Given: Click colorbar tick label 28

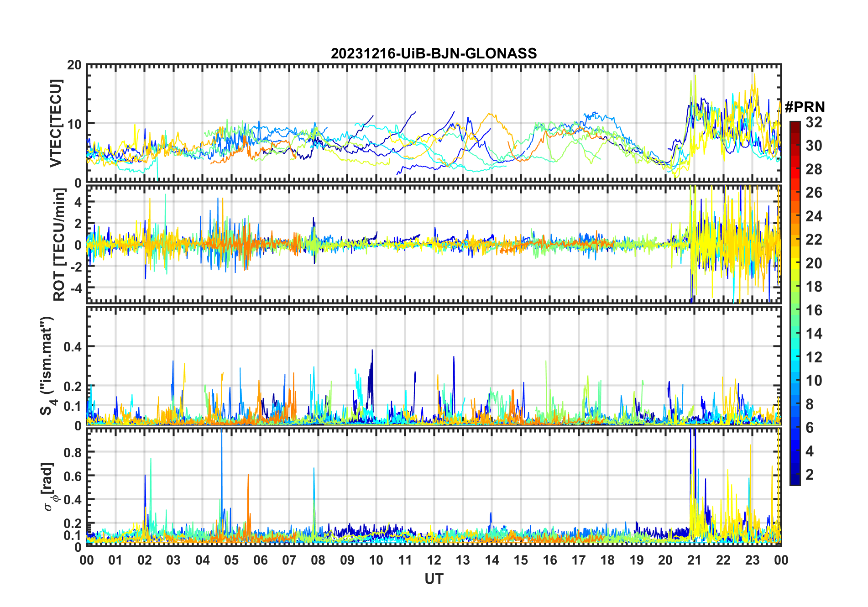Looking at the screenshot, I should coord(814,169).
